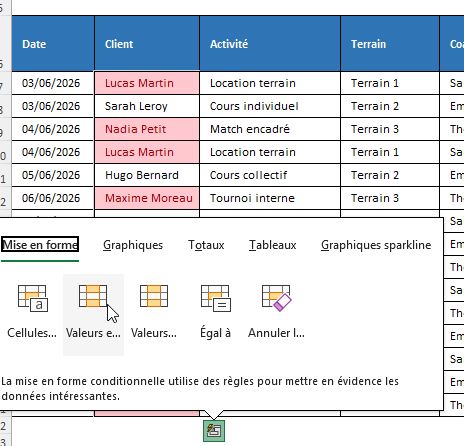464x446 pixels.
Task: Select the highlighted Maxime Moreau cell
Action: point(147,198)
